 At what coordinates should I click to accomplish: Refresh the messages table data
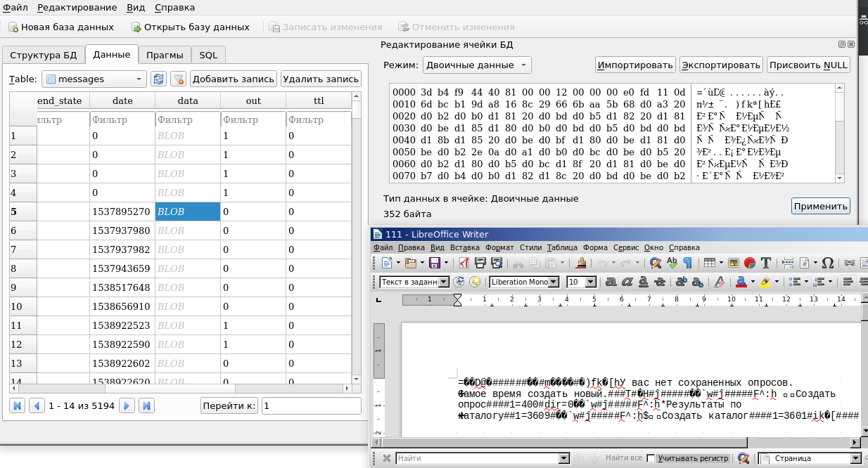[158, 79]
